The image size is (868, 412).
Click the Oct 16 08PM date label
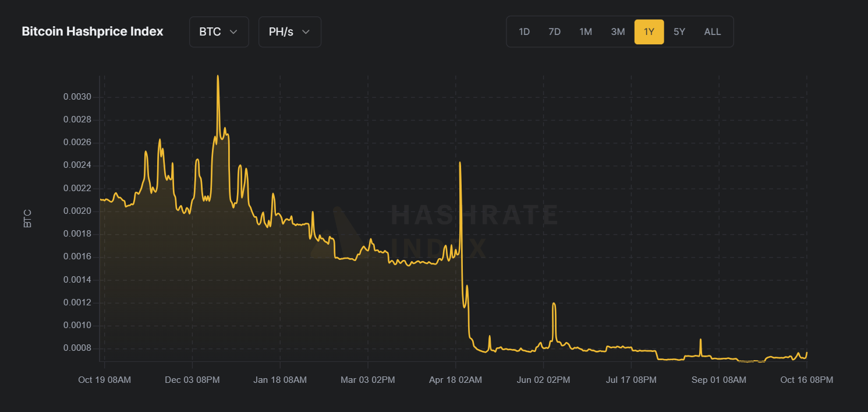[x=807, y=380]
